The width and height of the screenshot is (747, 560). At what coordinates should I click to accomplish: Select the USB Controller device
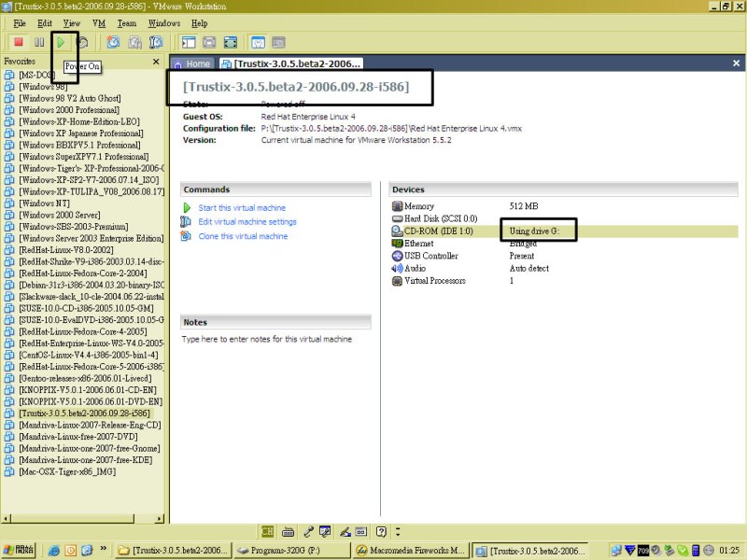click(564, 256)
